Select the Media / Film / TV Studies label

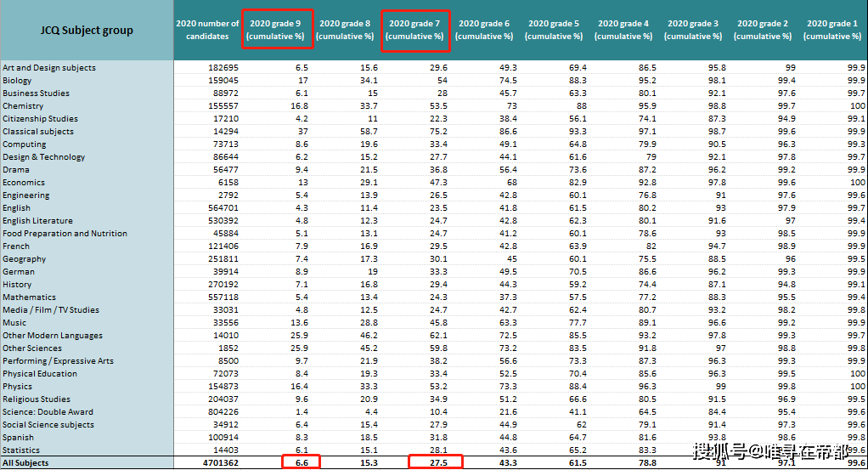coord(51,310)
